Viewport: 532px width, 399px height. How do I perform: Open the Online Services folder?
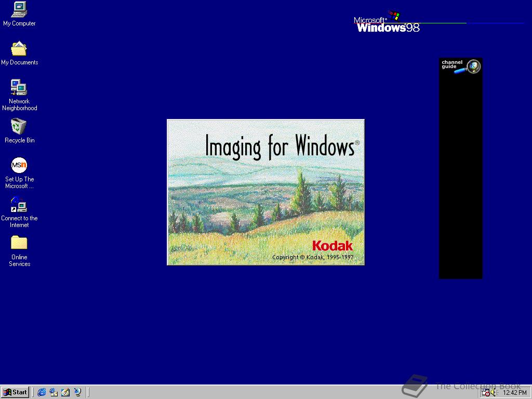pos(19,243)
